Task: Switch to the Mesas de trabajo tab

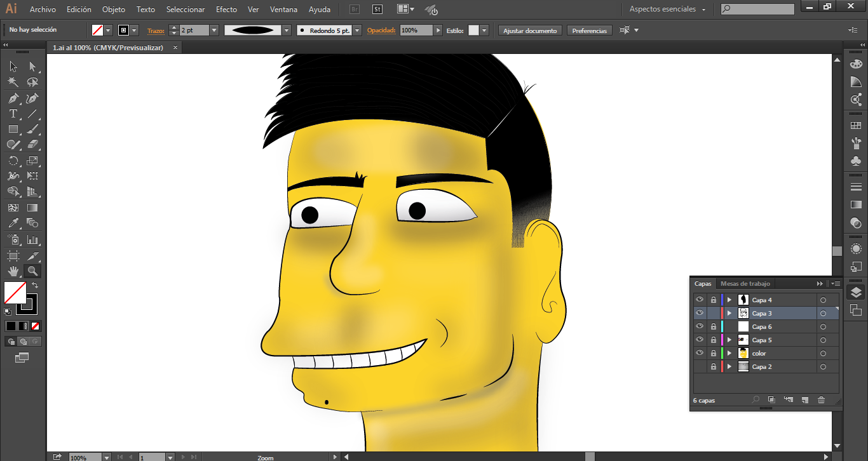Action: tap(745, 284)
